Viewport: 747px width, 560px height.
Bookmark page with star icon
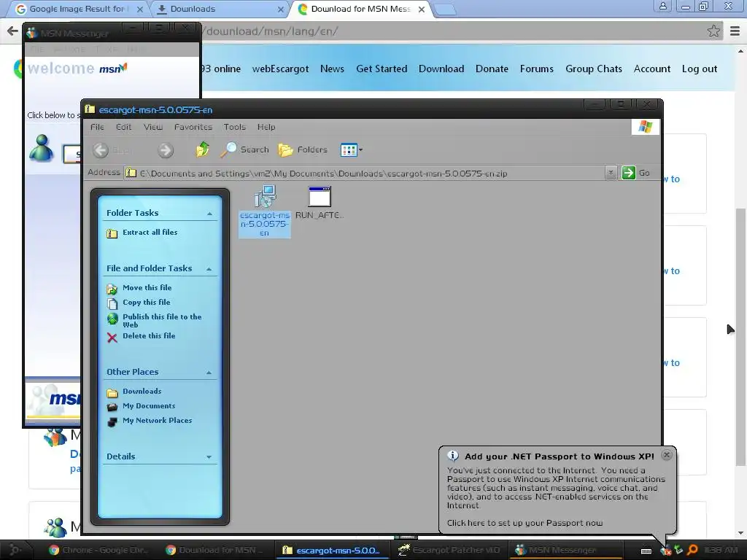coord(713,31)
